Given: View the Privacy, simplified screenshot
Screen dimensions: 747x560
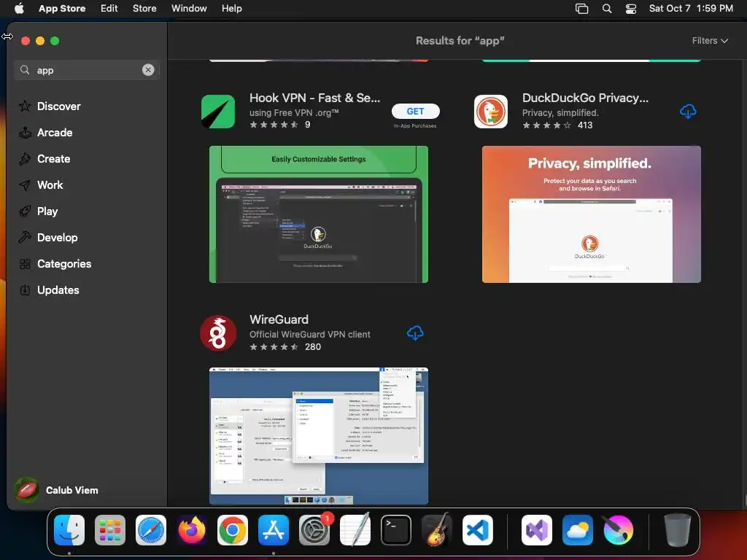Looking at the screenshot, I should 591,214.
